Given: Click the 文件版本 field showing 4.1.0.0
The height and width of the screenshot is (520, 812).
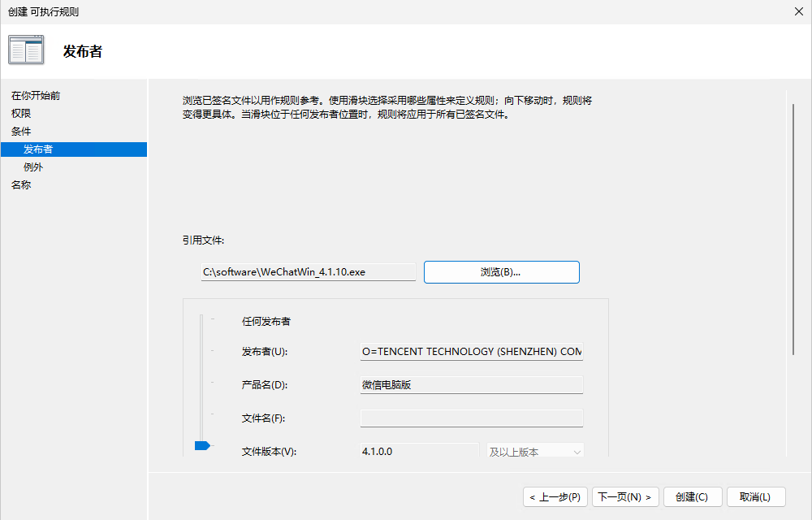Looking at the screenshot, I should pyautogui.click(x=420, y=450).
